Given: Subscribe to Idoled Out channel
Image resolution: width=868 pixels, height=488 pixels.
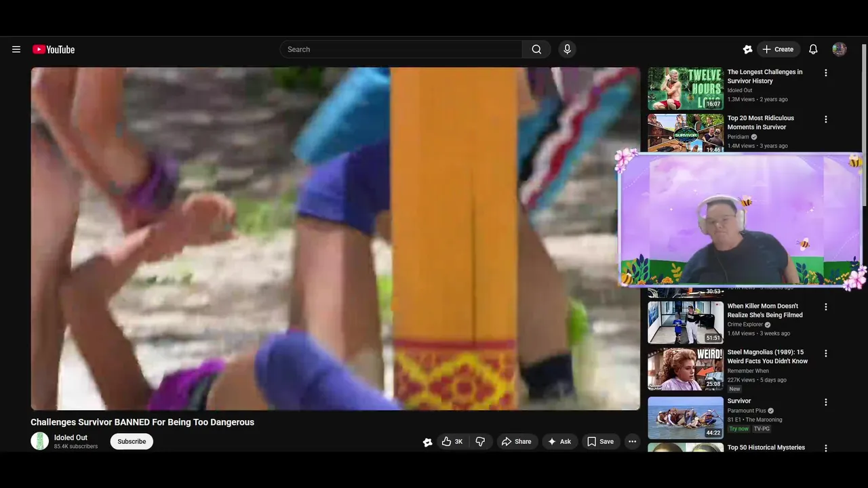Looking at the screenshot, I should (x=132, y=441).
